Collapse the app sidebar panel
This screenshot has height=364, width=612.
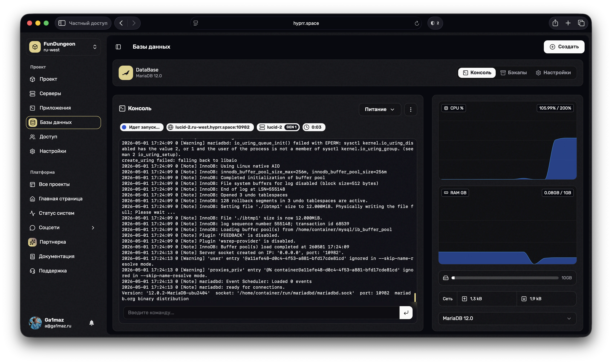118,47
